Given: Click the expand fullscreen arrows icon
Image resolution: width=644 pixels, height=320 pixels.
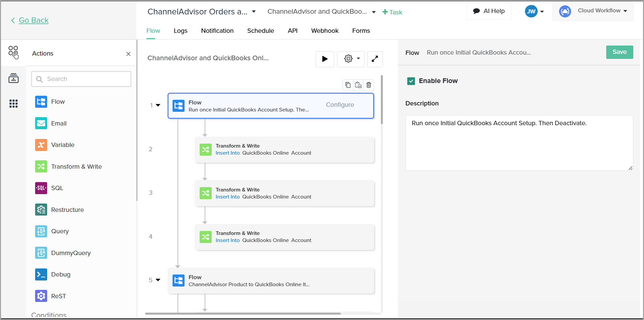Looking at the screenshot, I should coord(374,59).
